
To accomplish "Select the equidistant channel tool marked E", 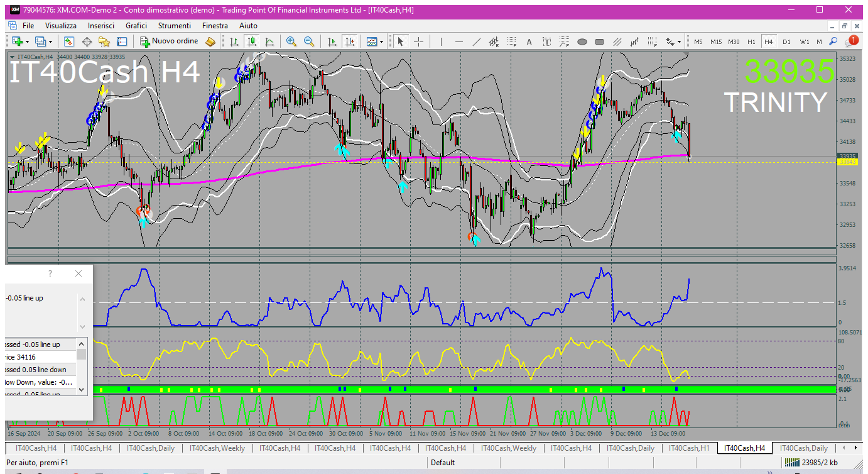I will click(x=494, y=41).
